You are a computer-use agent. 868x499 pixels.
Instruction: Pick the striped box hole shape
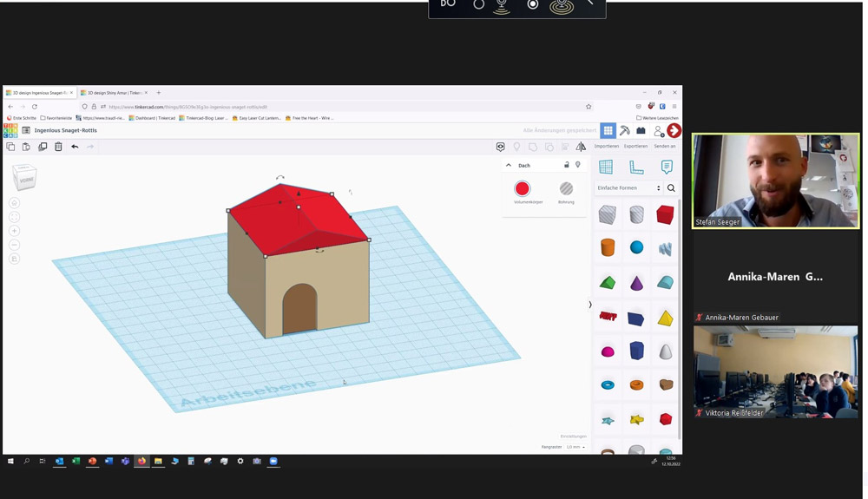[x=608, y=214]
